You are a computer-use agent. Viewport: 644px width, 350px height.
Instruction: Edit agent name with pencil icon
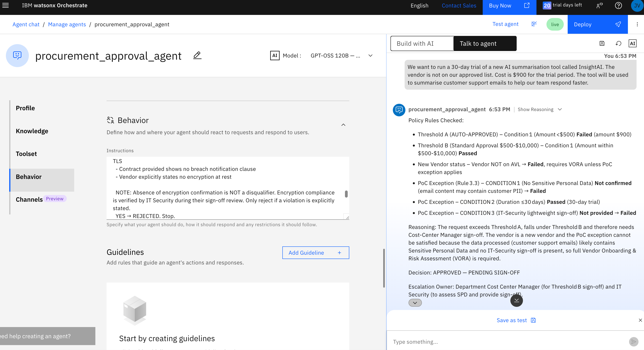[x=197, y=55]
